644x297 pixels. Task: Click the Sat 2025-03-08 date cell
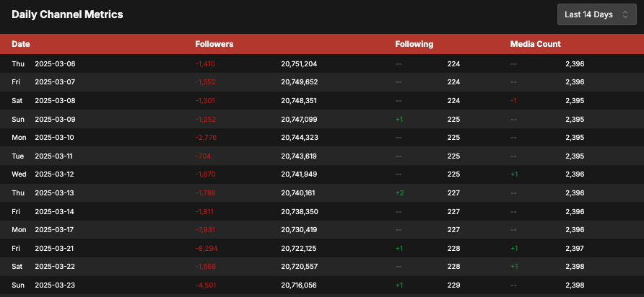pyautogui.click(x=43, y=100)
